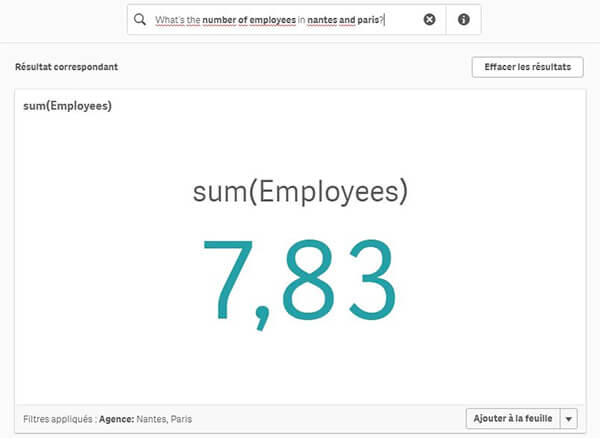Click the 'Agence: Nantes, Paris' applied filter text
The height and width of the screenshot is (438, 600).
point(145,419)
